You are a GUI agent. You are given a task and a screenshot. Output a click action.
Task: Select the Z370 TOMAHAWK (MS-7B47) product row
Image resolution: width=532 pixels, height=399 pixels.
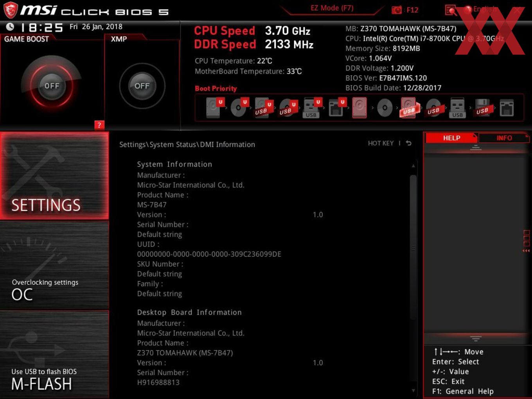pyautogui.click(x=185, y=352)
